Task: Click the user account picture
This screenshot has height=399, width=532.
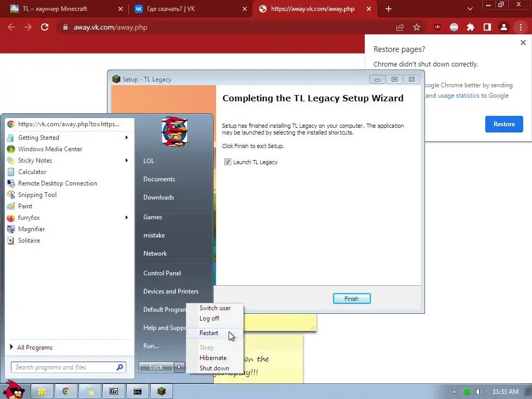Action: click(175, 131)
